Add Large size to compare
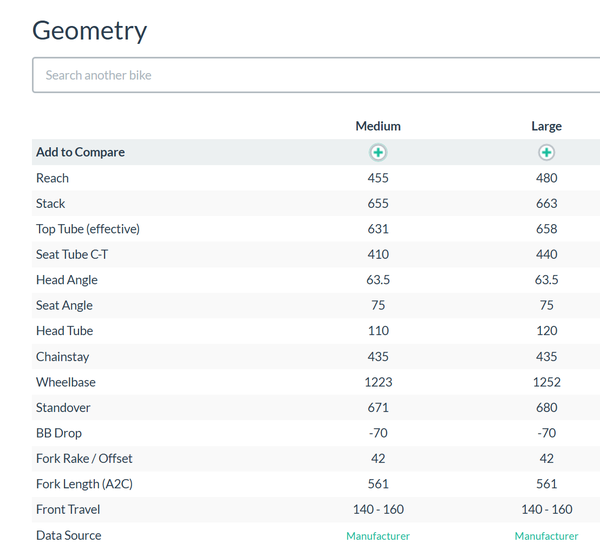Image resolution: width=600 pixels, height=556 pixels. 546,152
